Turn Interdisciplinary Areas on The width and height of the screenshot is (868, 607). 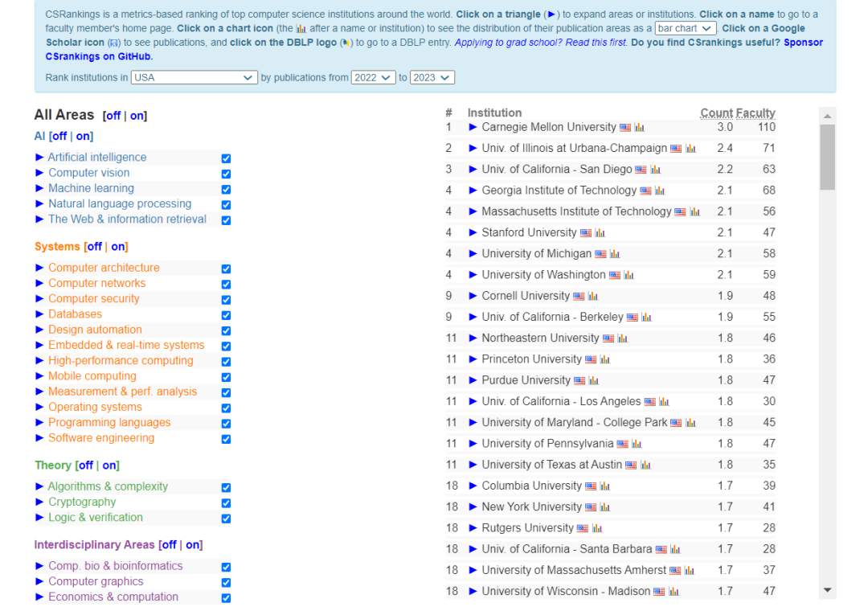(193, 545)
